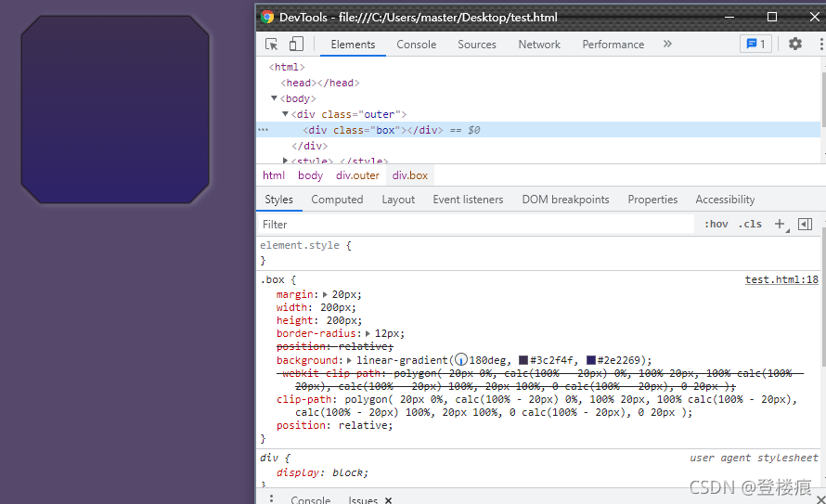This screenshot has width=826, height=504.
Task: Toggle the .cls class editor button
Action: (750, 224)
